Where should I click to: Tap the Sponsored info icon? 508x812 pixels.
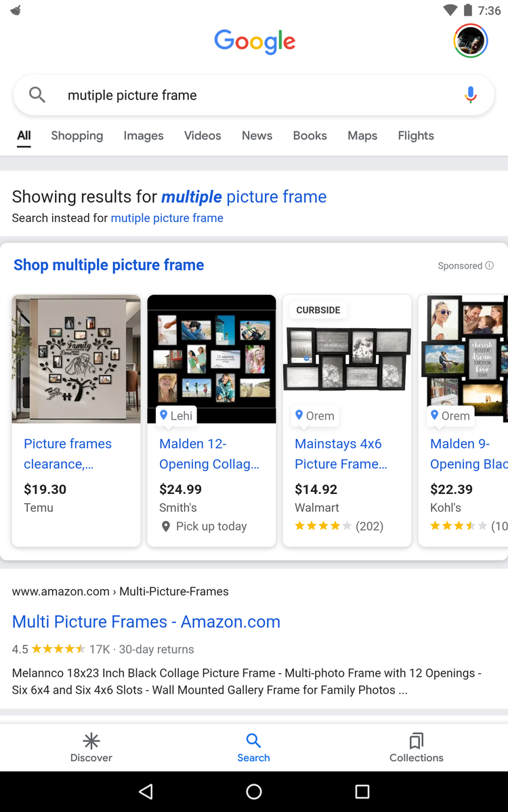[x=490, y=266]
